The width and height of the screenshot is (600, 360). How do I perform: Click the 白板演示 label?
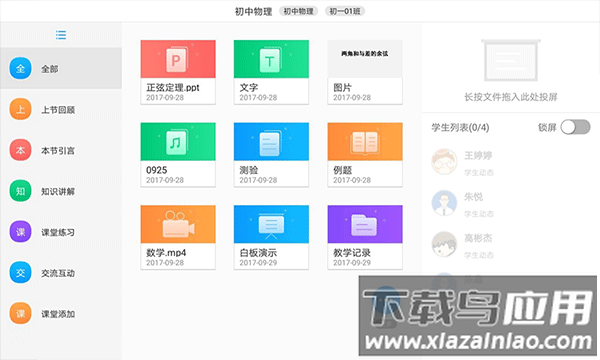[x=258, y=253]
